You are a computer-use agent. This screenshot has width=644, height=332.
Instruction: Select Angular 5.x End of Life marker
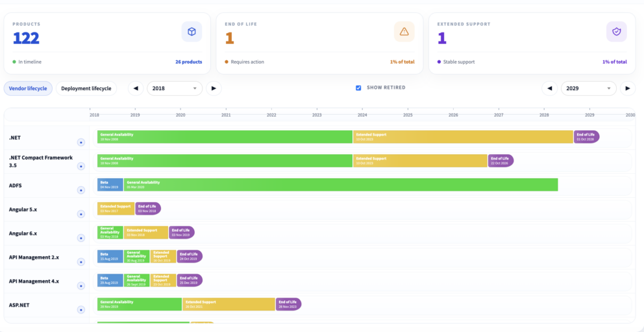pos(148,209)
